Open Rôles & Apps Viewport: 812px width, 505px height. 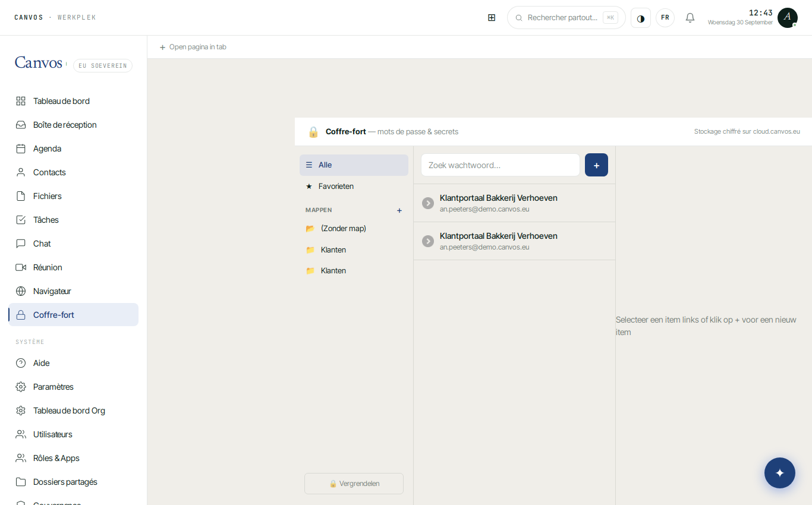(73, 458)
